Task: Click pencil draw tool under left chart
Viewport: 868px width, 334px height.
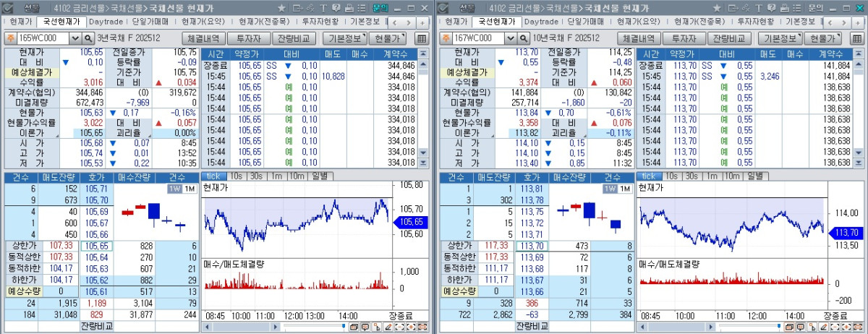Action: (x=388, y=327)
